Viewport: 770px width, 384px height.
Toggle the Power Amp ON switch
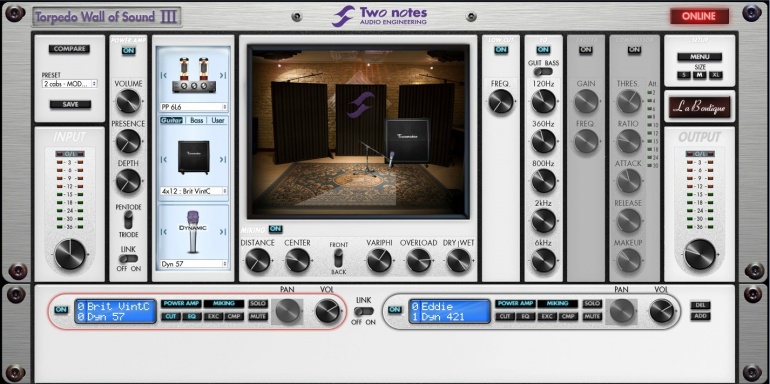click(128, 51)
